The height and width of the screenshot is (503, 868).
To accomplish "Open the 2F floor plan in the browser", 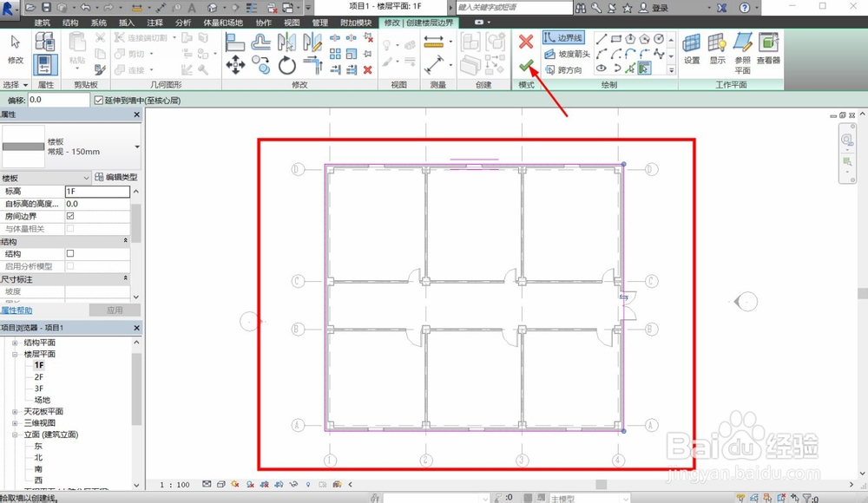I will point(39,377).
